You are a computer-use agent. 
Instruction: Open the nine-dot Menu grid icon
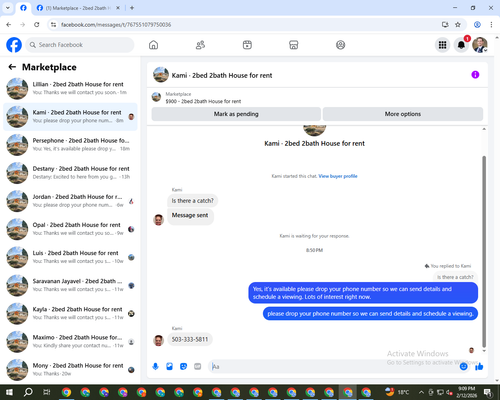(442, 45)
